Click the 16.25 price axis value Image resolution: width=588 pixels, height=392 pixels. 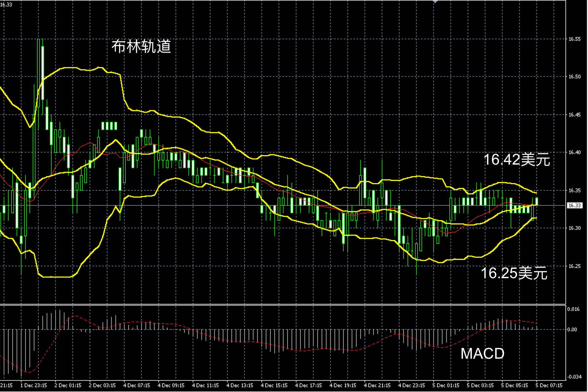coord(574,266)
